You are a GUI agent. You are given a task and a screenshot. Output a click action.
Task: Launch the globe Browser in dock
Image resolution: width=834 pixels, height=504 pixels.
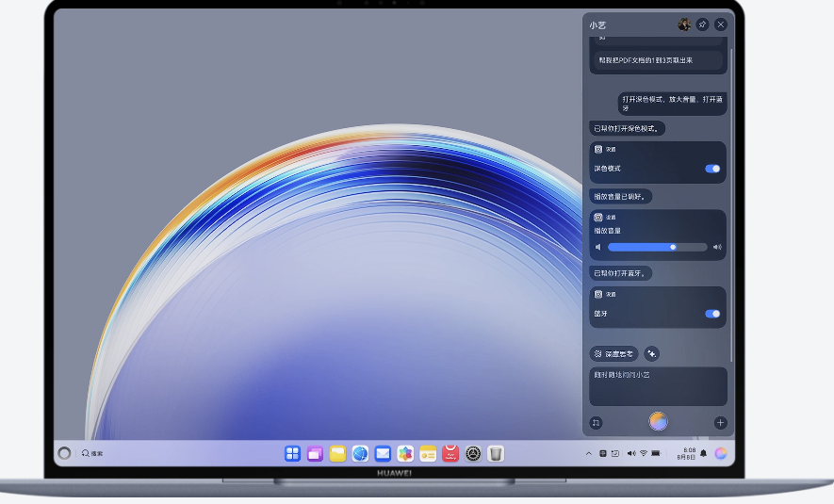coord(360,453)
